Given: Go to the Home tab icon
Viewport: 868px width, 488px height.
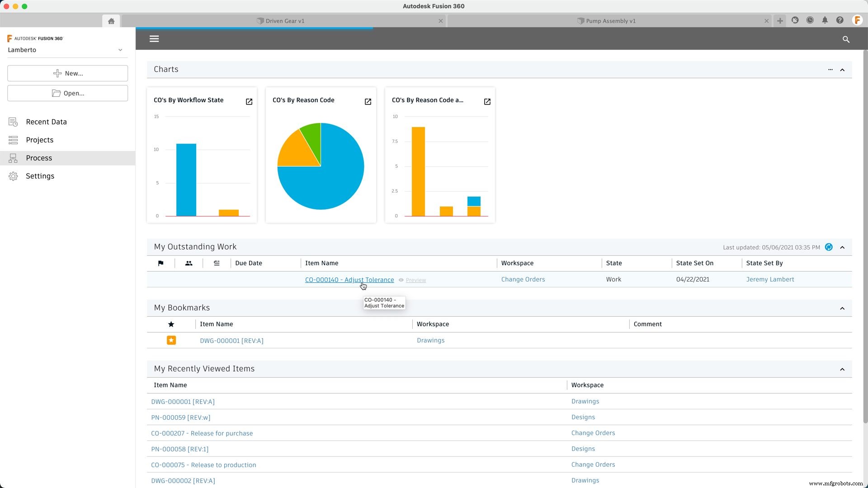Looking at the screenshot, I should pos(111,21).
